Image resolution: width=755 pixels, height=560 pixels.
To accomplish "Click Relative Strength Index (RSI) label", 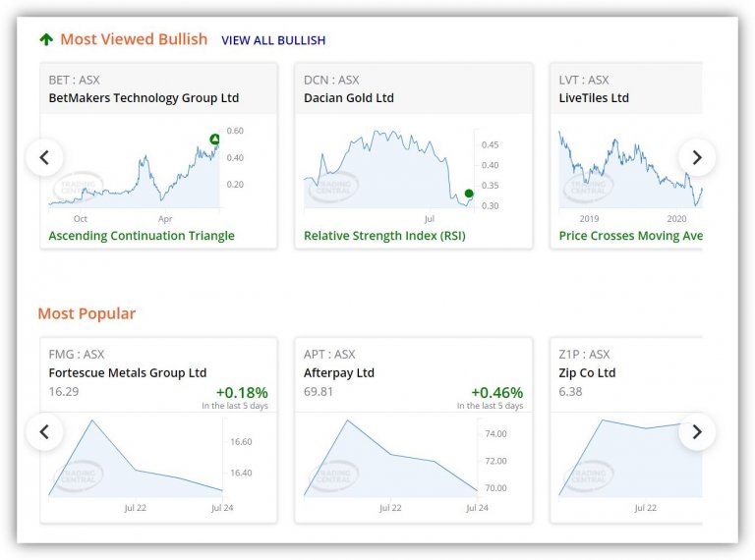I will pos(384,236).
